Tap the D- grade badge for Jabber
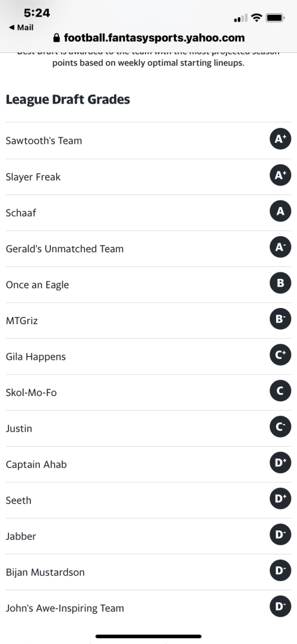297x644 pixels. (x=280, y=535)
